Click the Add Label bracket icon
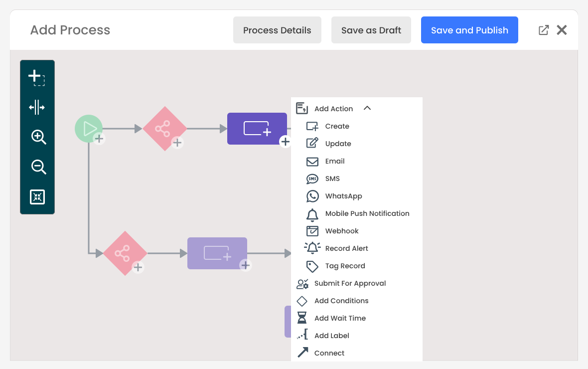Viewport: 588px width, 369px height. [x=302, y=335]
